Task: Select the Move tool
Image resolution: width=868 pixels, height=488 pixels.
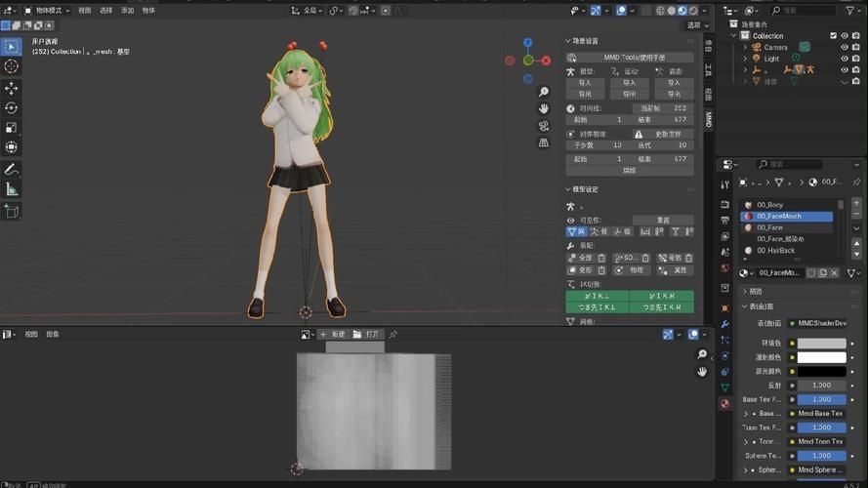Action: pyautogui.click(x=11, y=89)
